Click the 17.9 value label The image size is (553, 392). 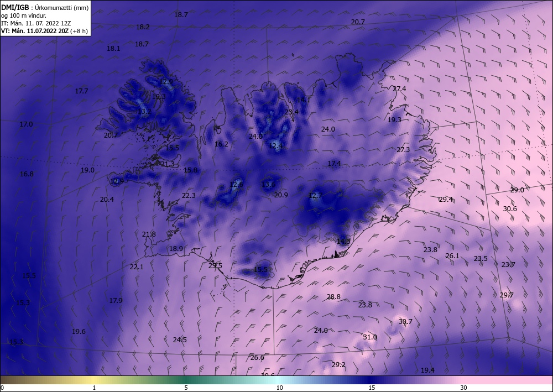(x=116, y=301)
